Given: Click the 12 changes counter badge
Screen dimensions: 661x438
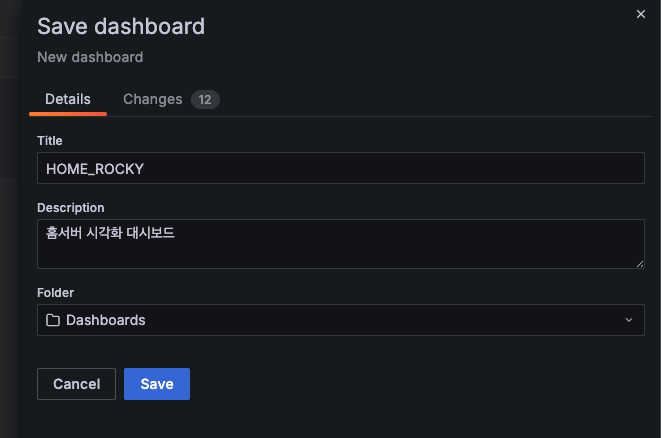Looking at the screenshot, I should click(x=205, y=99).
